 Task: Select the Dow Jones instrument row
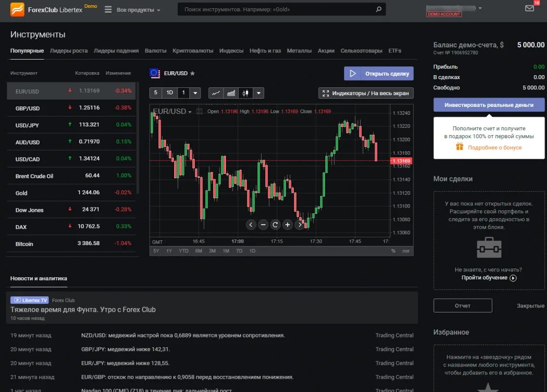coord(71,209)
